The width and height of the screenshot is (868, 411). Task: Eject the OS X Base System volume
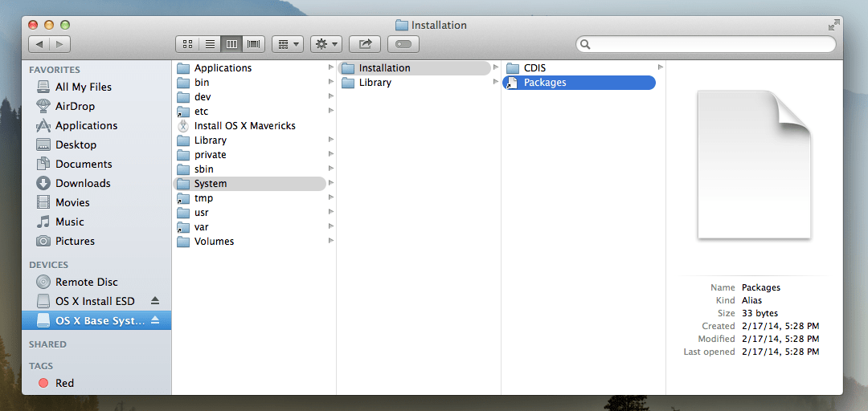pyautogui.click(x=155, y=320)
